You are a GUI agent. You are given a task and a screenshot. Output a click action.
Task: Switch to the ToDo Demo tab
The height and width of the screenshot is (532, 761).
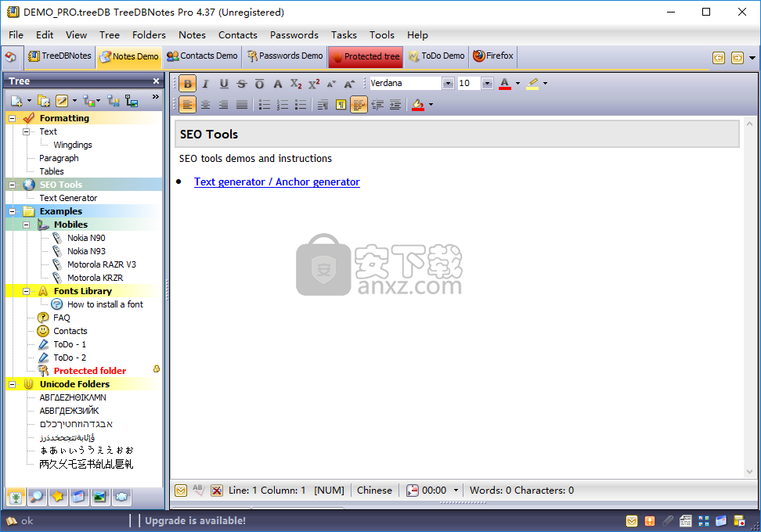(436, 56)
